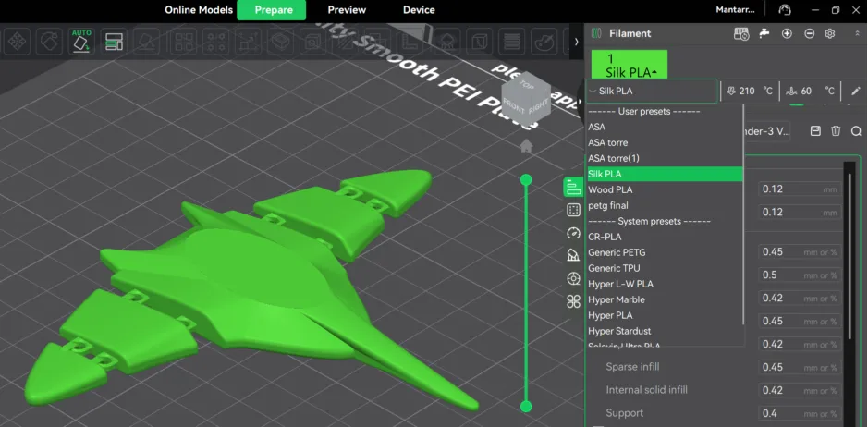Image resolution: width=868 pixels, height=427 pixels.
Task: Click the AUTO orient icon
Action: (x=82, y=41)
